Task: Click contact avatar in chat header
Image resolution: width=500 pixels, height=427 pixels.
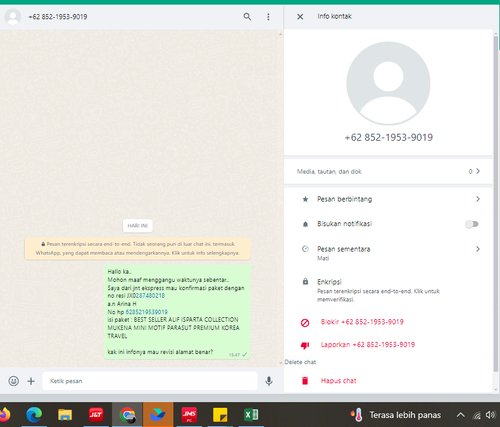Action: (13, 17)
